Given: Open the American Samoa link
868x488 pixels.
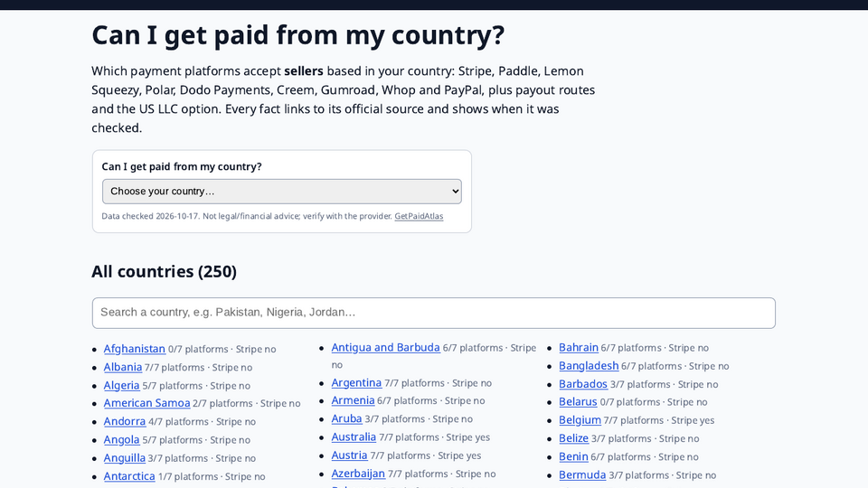Looking at the screenshot, I should click(146, 403).
